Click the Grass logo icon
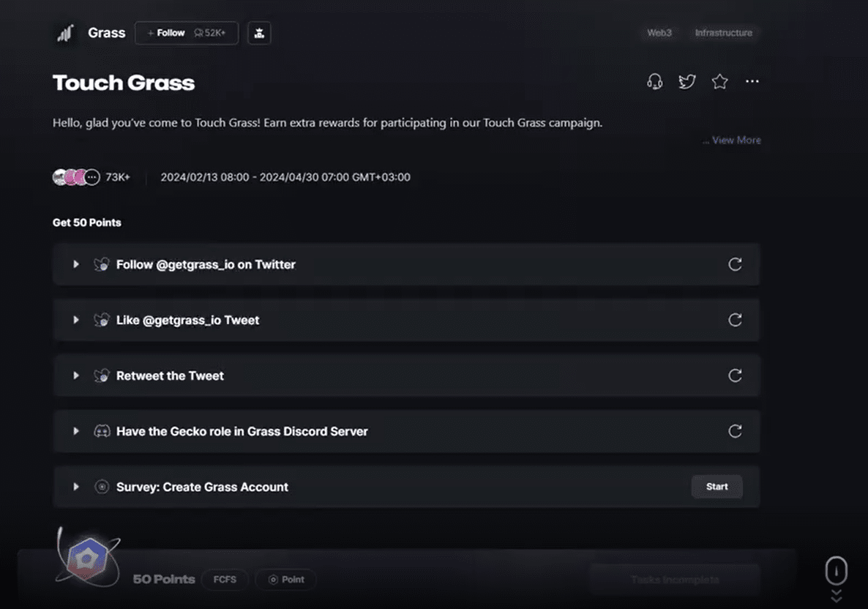This screenshot has height=609, width=868. point(65,33)
